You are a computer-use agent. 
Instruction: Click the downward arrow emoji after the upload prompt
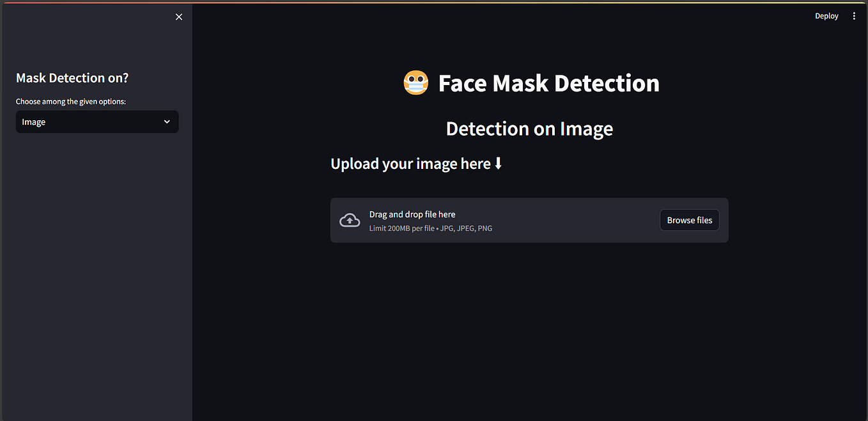(x=499, y=163)
